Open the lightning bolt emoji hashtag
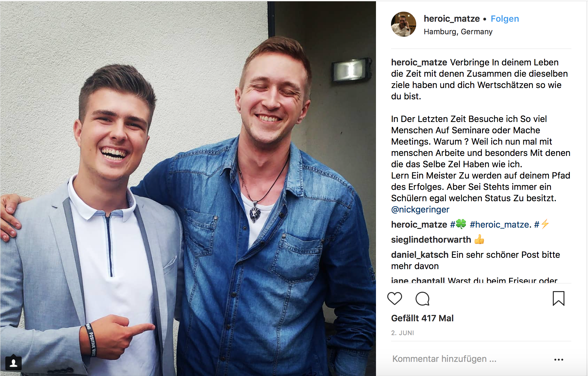The height and width of the screenshot is (376, 588). pyautogui.click(x=542, y=224)
